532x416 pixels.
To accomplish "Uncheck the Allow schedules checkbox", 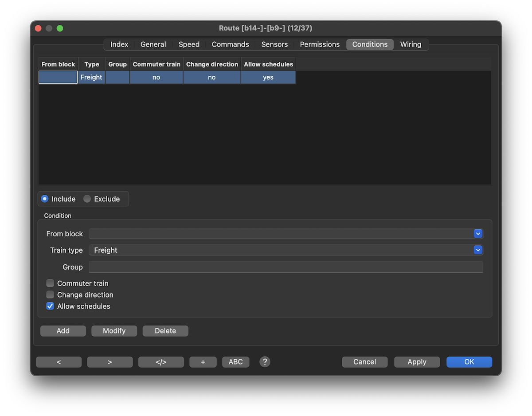I will coord(50,306).
